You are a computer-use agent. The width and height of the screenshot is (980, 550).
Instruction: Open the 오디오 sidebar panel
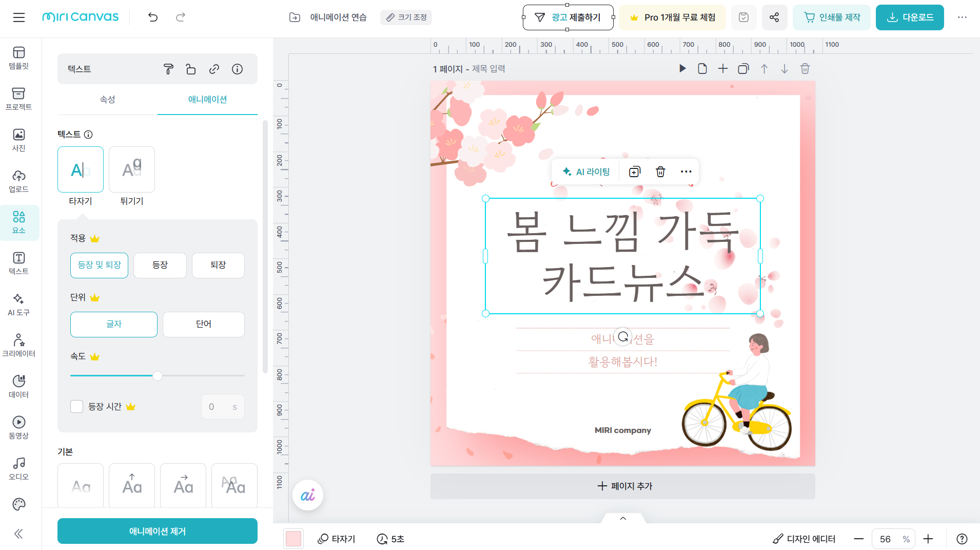(19, 469)
